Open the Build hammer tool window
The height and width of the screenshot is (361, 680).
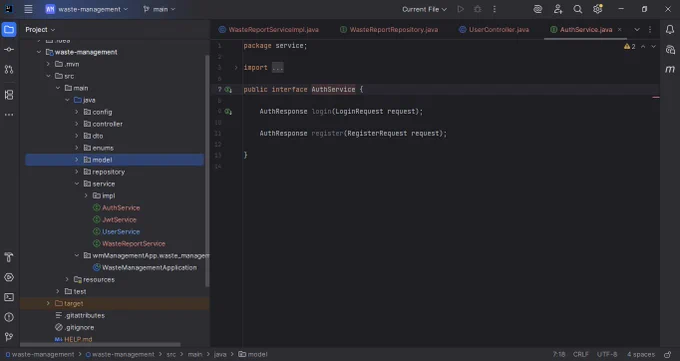(9, 257)
